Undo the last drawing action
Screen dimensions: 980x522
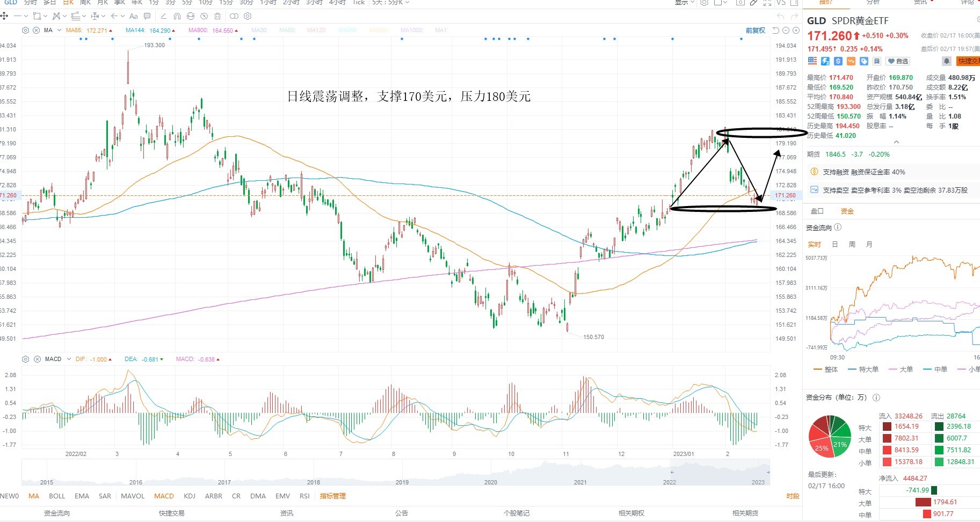click(780, 16)
